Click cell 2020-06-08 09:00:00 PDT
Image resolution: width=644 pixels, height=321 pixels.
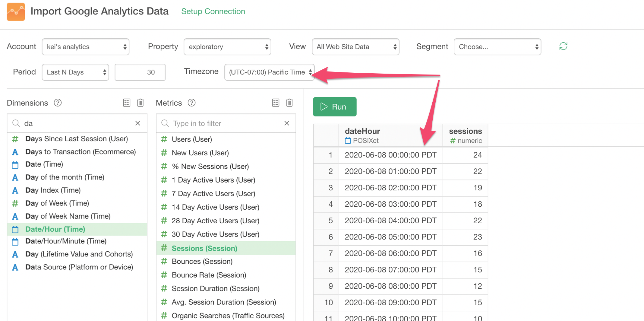pos(390,303)
